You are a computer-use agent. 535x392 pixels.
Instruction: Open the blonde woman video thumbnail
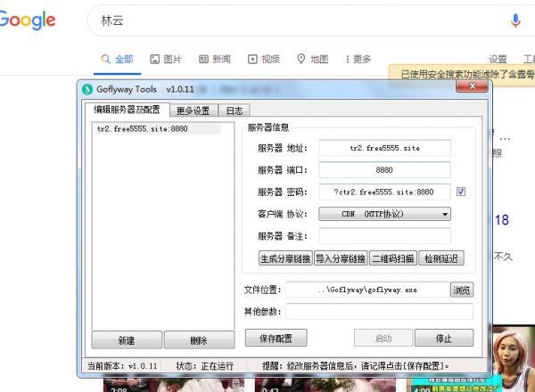click(x=514, y=359)
